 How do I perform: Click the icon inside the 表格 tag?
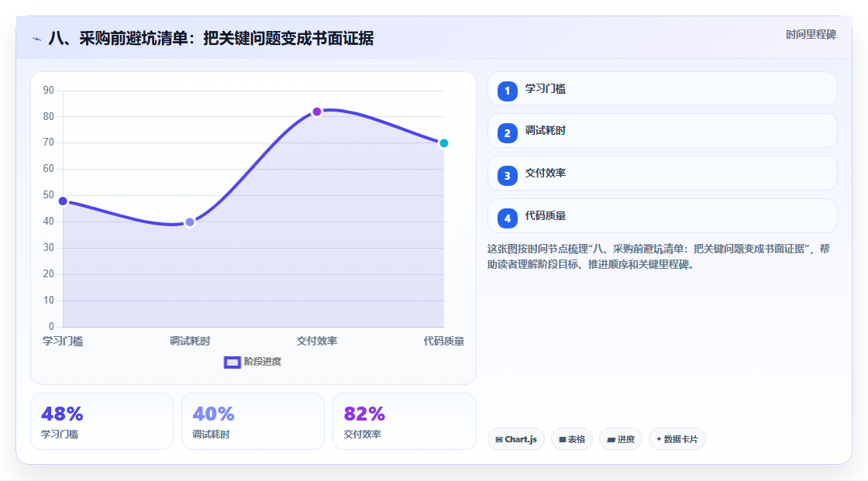[563, 439]
